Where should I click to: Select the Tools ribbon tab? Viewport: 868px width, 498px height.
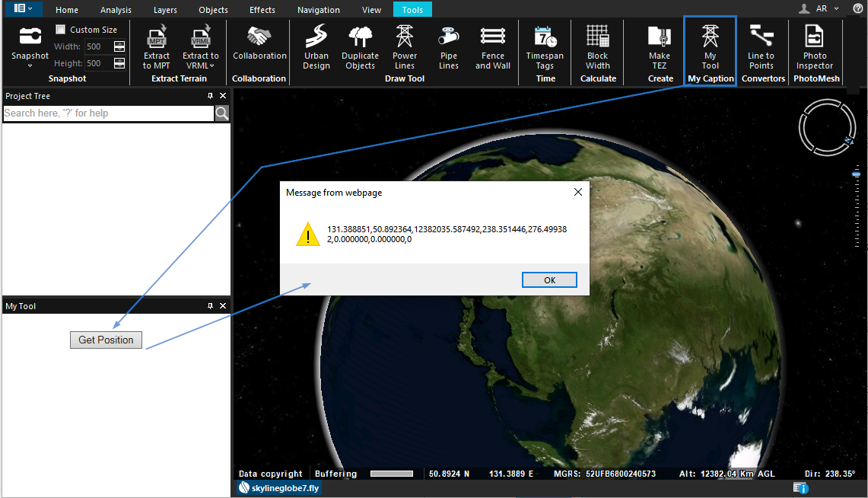(412, 9)
